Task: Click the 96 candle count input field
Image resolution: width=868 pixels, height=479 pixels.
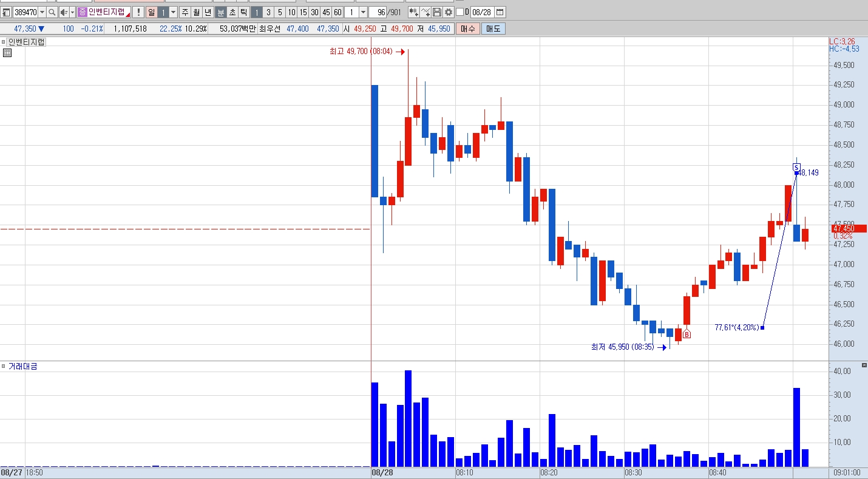Action: point(378,12)
